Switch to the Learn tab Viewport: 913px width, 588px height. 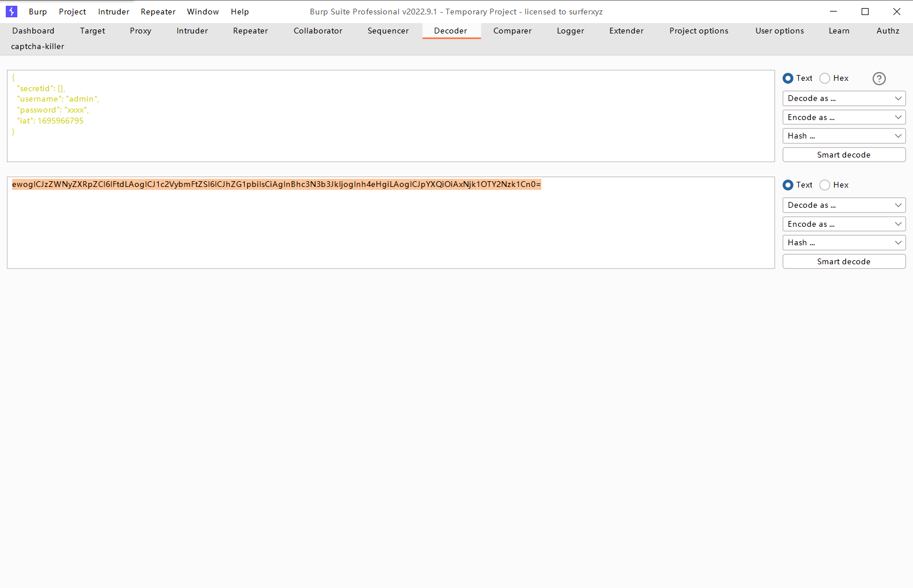[839, 31]
